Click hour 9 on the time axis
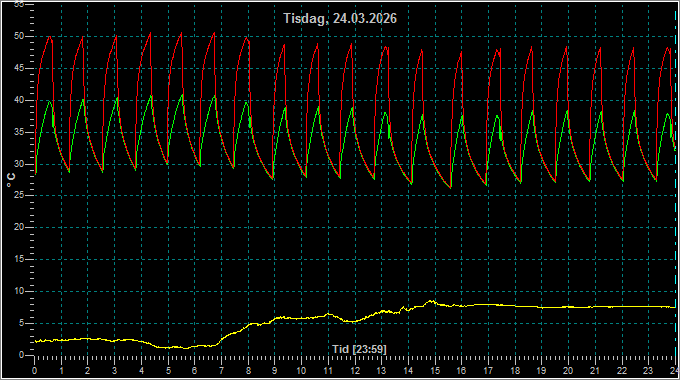This screenshot has width=680, height=380. [x=275, y=371]
